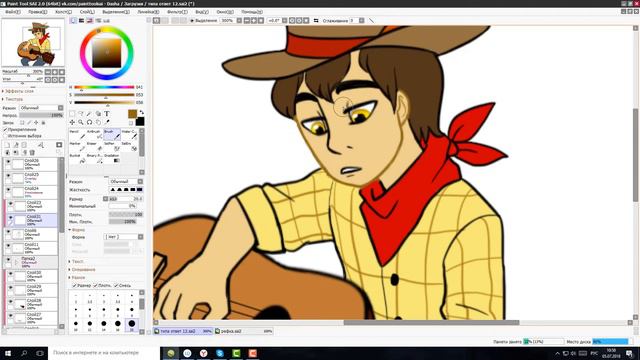Choose the Marker tool
The width and height of the screenshot is (640, 360).
coord(77,147)
